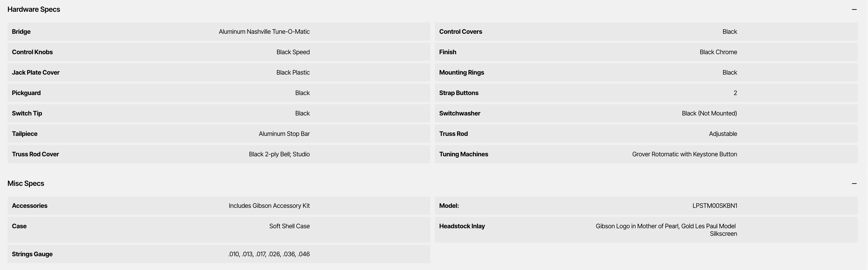This screenshot has height=270, width=868.
Task: Click Includes Gibson Accessory Kit text
Action: (x=269, y=206)
